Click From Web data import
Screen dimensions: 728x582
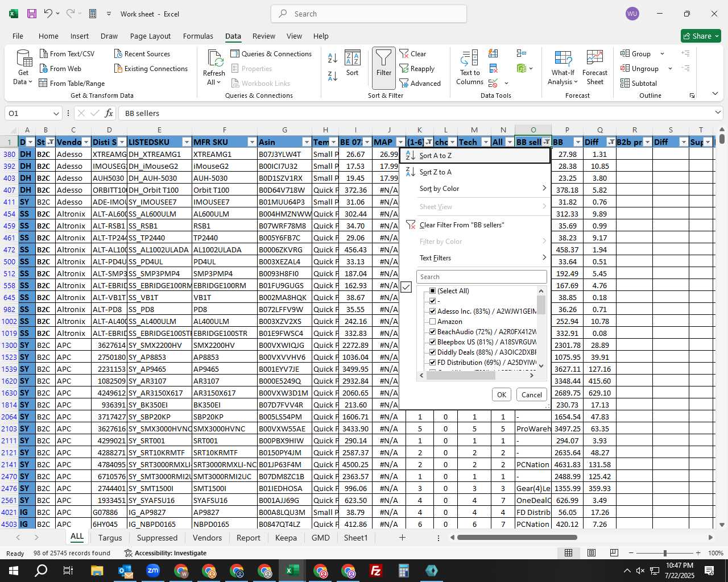(x=60, y=68)
